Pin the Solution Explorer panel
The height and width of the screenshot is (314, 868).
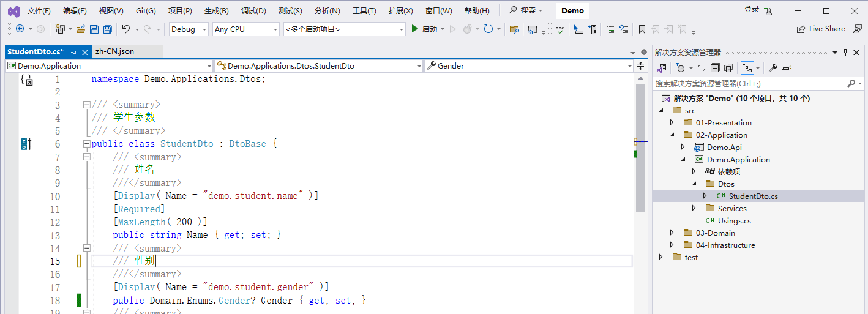tap(846, 52)
